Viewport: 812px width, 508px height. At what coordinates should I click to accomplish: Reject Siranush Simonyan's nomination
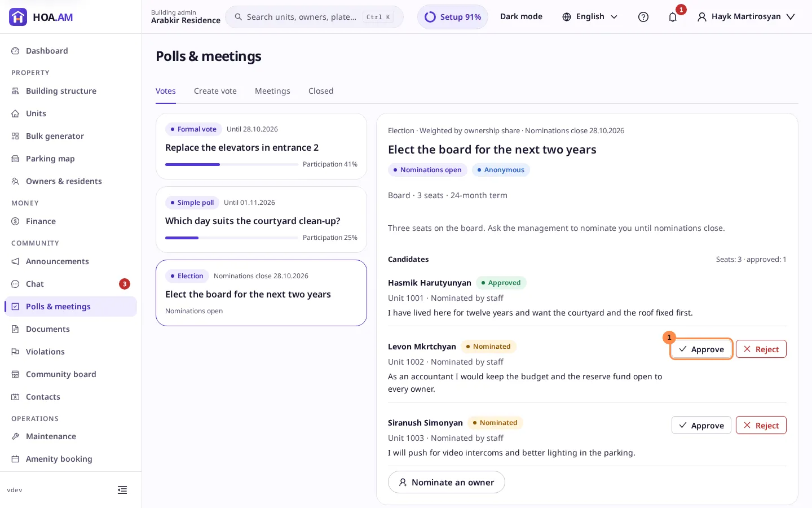click(761, 426)
